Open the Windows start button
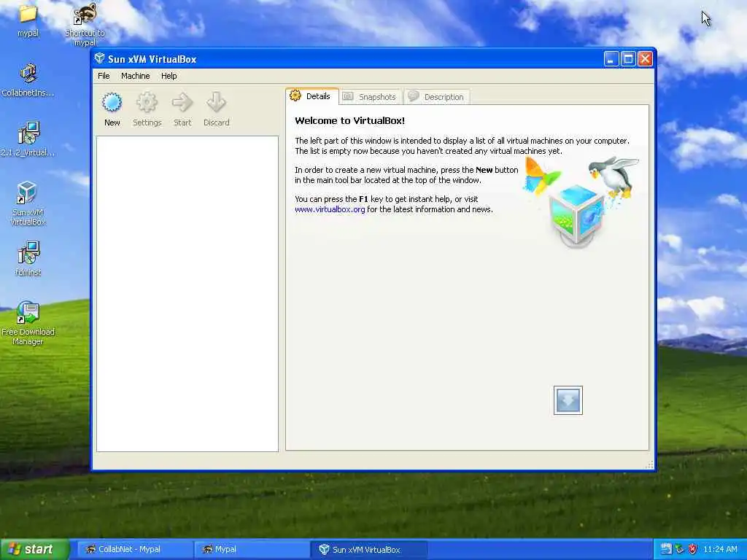Image resolution: width=747 pixels, height=560 pixels. [35, 549]
